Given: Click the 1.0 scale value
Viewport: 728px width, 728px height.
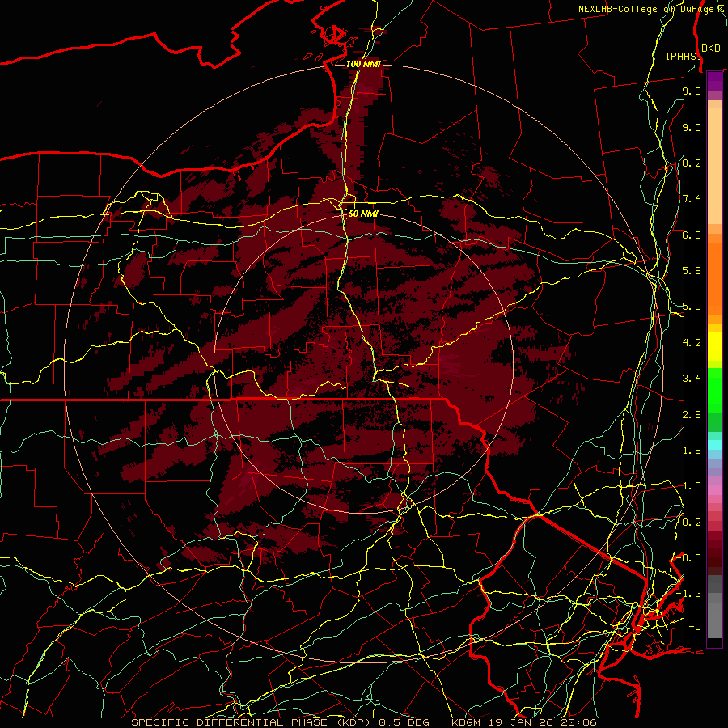Looking at the screenshot, I should (692, 486).
